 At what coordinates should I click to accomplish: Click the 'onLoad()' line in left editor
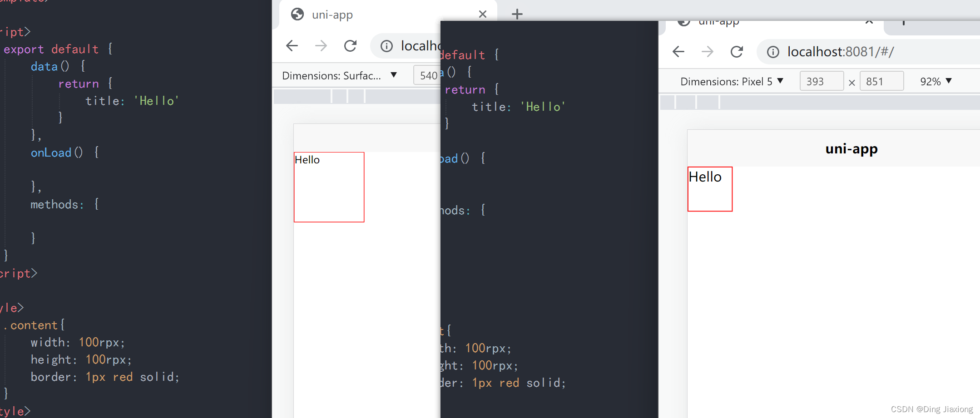click(64, 152)
